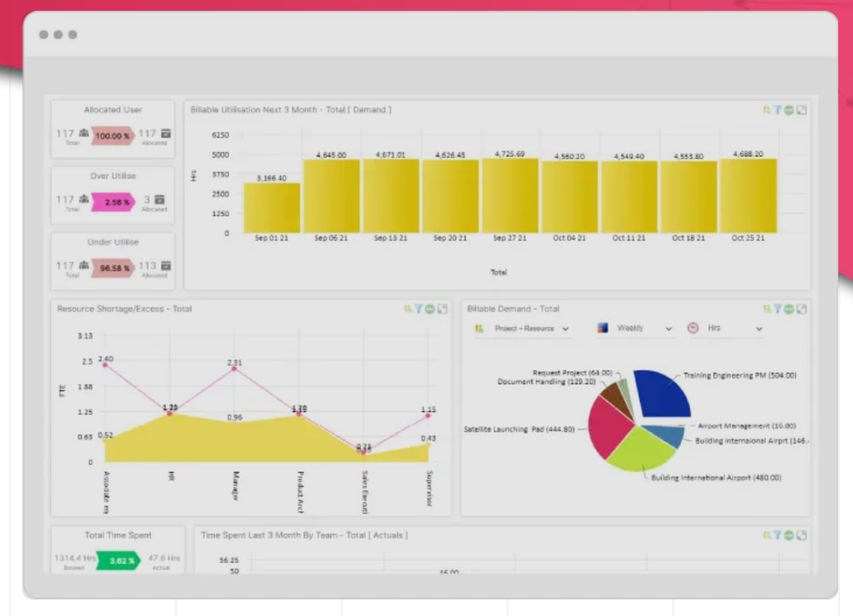Open chart type icon in Resource Shortage/Excess panel
Image resolution: width=853 pixels, height=616 pixels.
click(x=408, y=309)
